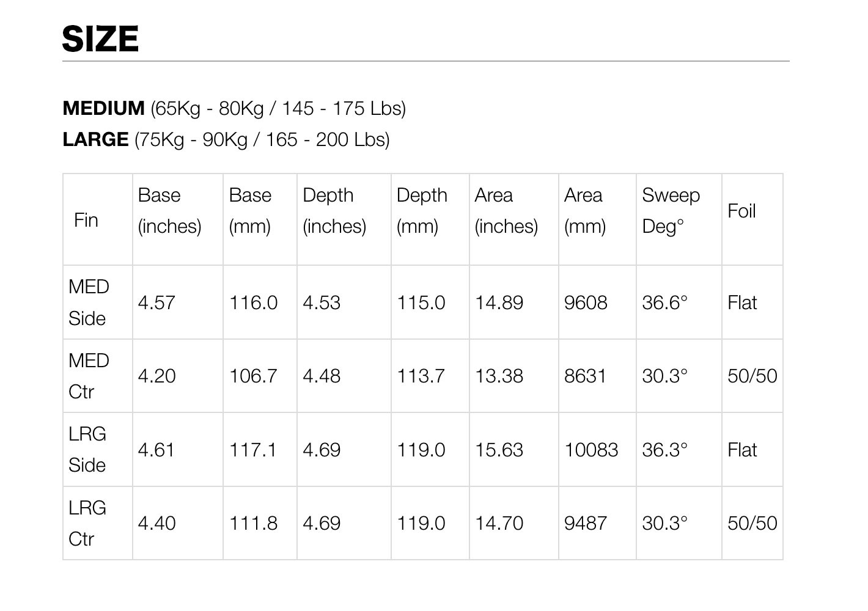Select the 10083 area mm cell
The width and height of the screenshot is (868, 611).
click(591, 450)
